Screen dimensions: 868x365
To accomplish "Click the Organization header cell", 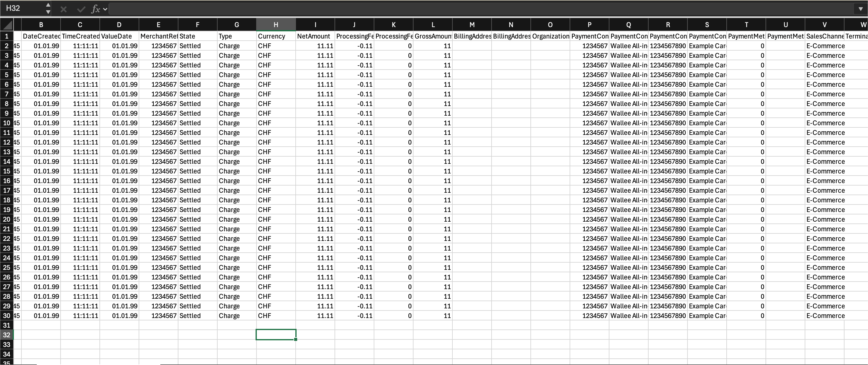I will 550,36.
